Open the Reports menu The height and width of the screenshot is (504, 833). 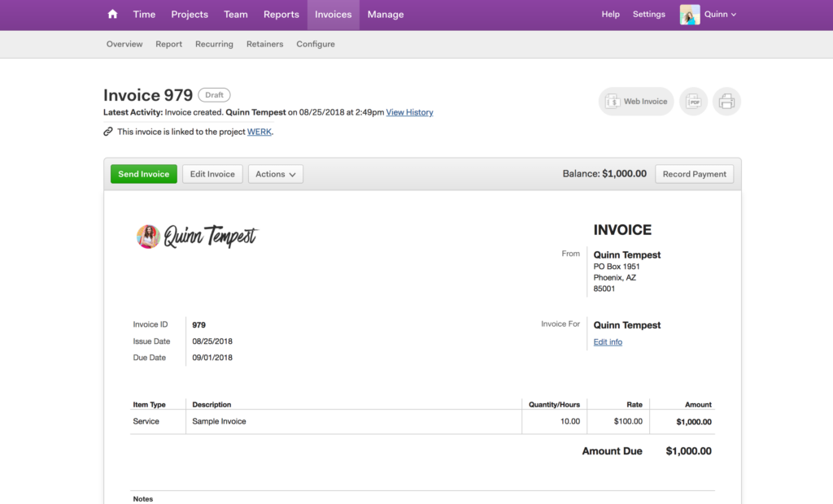281,15
